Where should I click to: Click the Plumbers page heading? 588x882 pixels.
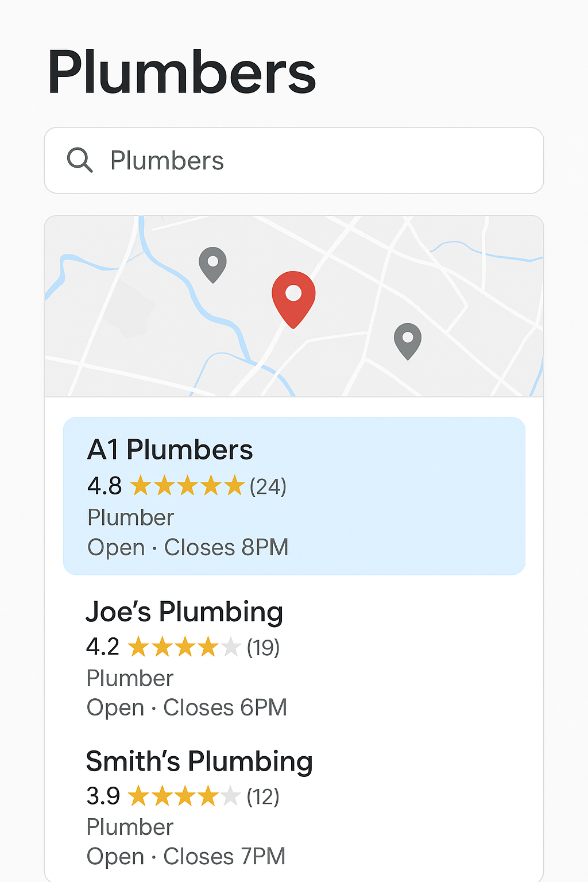click(181, 72)
